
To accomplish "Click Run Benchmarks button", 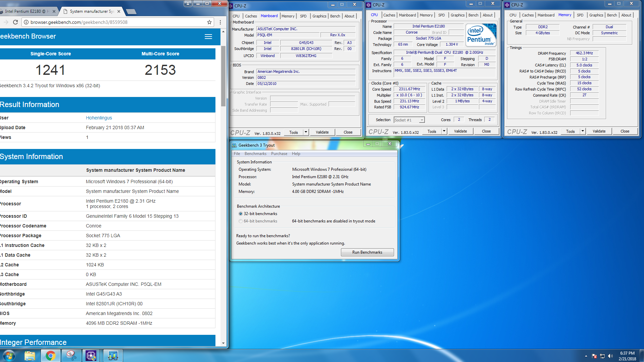I will 367,252.
